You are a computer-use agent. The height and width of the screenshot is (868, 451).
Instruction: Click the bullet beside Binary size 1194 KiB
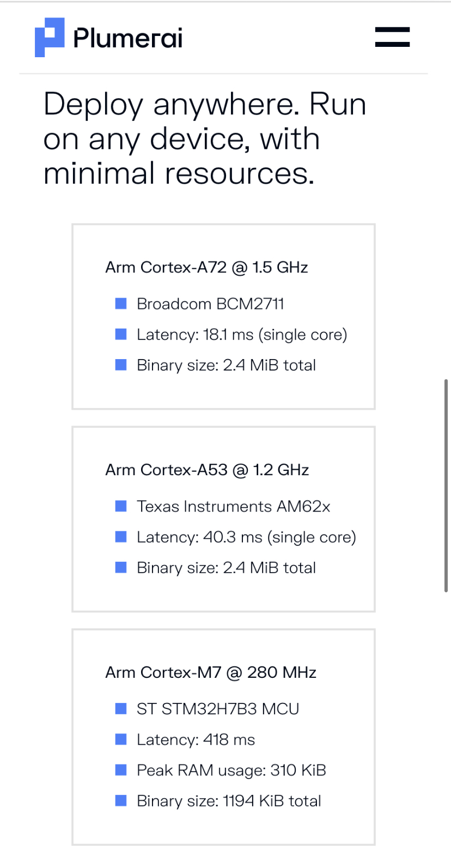(x=121, y=800)
